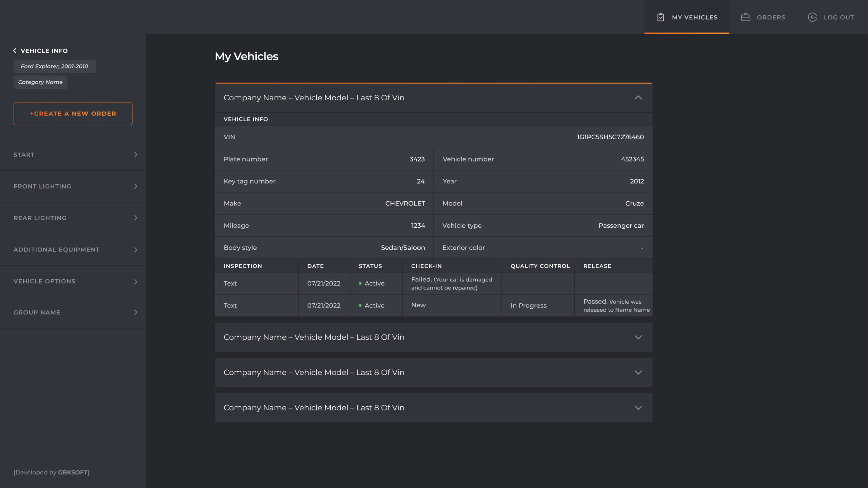Click the Inspection column header
Image resolution: width=868 pixels, height=488 pixels.
(243, 266)
